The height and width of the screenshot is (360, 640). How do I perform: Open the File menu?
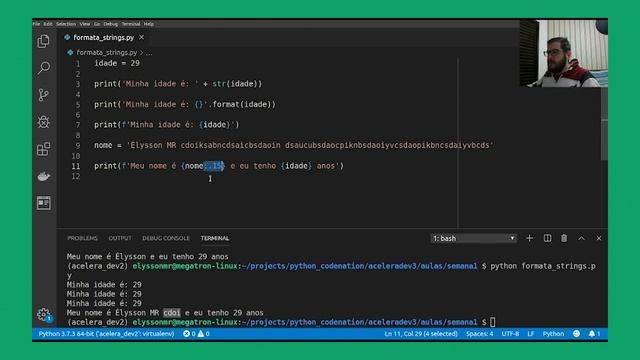[x=37, y=24]
